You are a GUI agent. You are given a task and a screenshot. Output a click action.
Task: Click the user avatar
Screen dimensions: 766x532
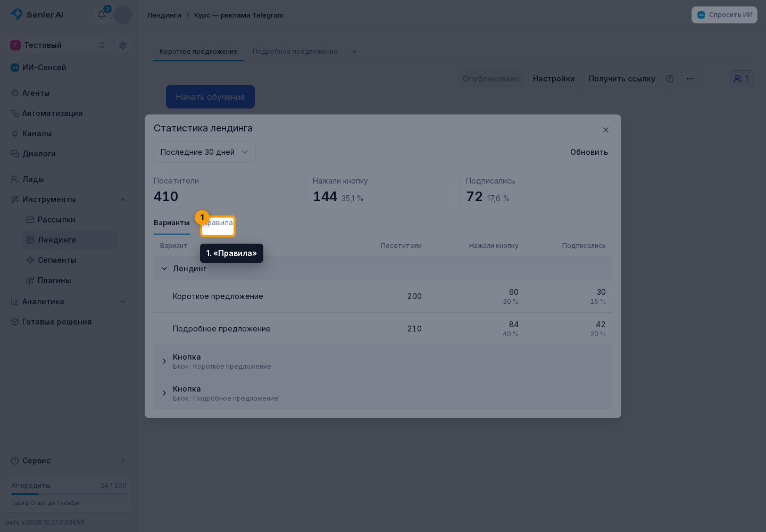(123, 15)
